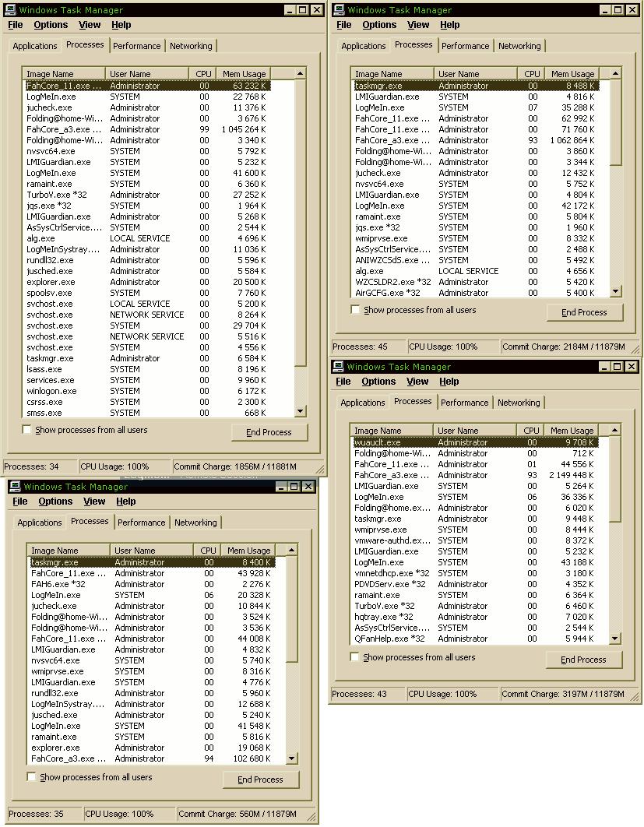This screenshot has height=827, width=644.
Task: Click End Process in the 43-process window
Action: (x=583, y=660)
